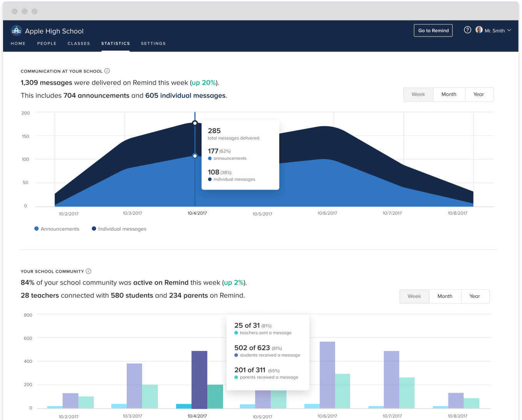
Task: Select Month range for school community chart
Action: [445, 296]
